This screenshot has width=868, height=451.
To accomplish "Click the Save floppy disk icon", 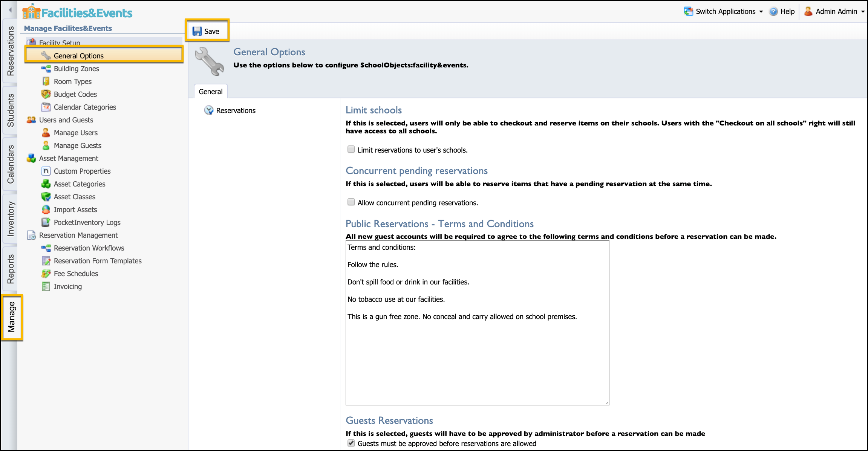I will [x=197, y=31].
